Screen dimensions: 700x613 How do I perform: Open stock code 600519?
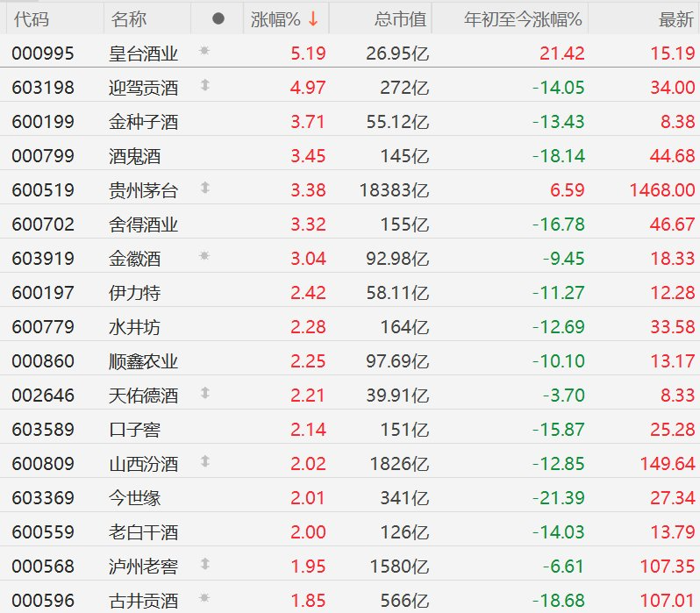coord(43,189)
